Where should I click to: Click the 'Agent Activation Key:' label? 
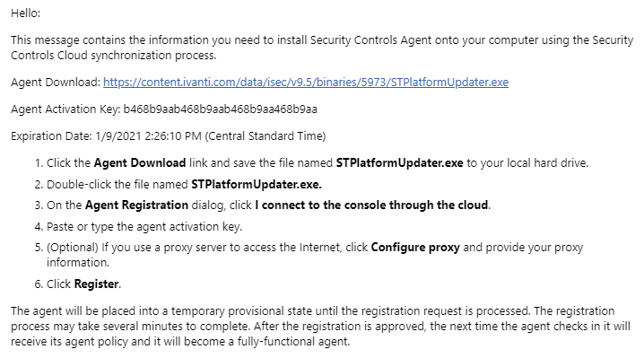tap(65, 109)
